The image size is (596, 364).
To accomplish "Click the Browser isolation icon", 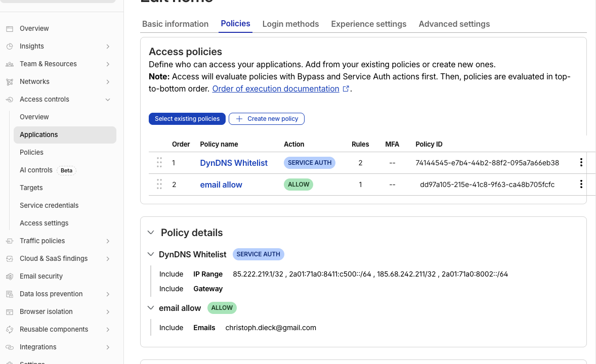I will pyautogui.click(x=10, y=311).
